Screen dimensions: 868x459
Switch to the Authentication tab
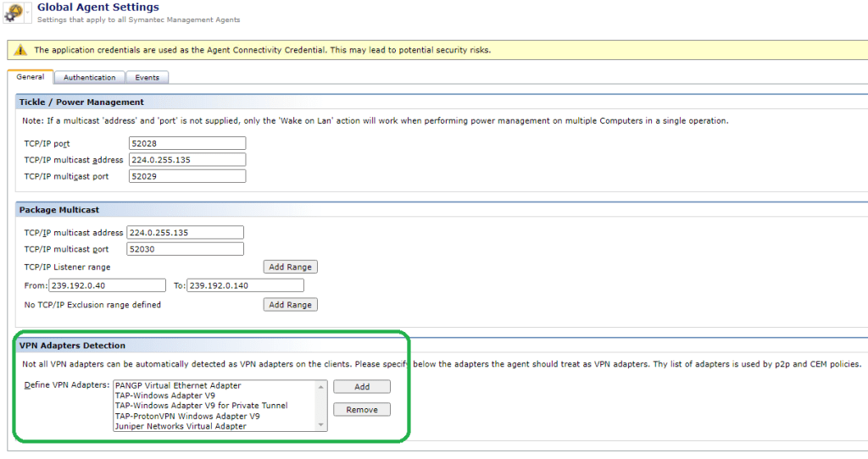(x=89, y=77)
